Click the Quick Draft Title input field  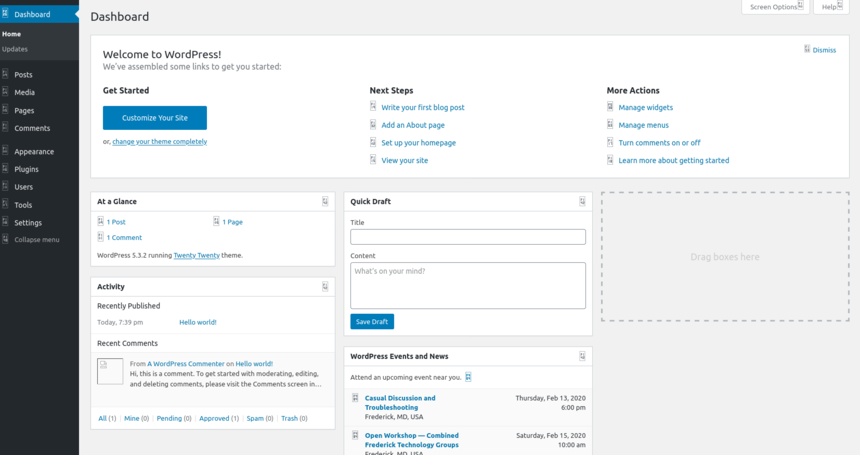[x=468, y=237]
